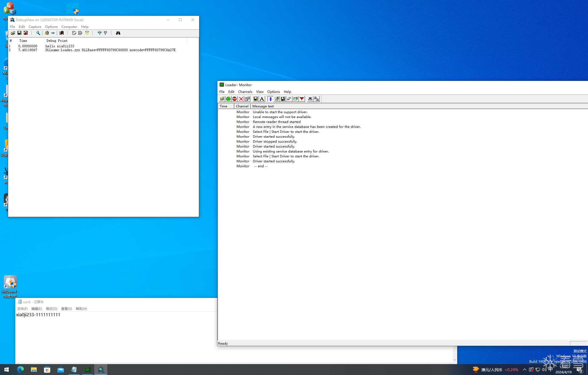This screenshot has height=375, width=588.
Task: Toggle the blue arrow Pass-Through icon in DebugView
Action: (x=53, y=33)
